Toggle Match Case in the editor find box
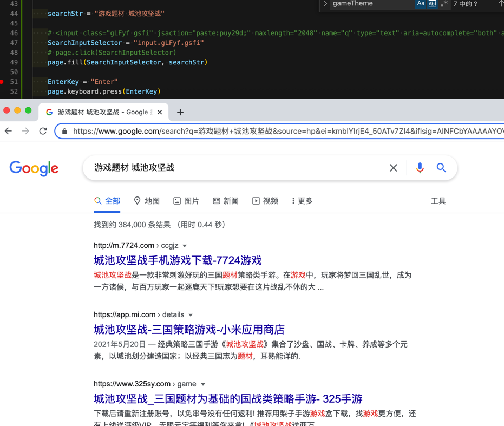This screenshot has height=426, width=504. pos(421,4)
